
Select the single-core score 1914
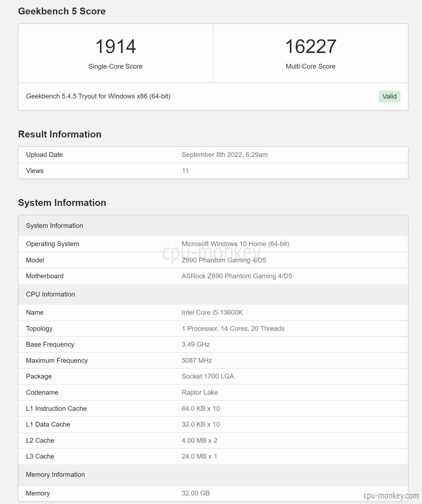click(115, 46)
